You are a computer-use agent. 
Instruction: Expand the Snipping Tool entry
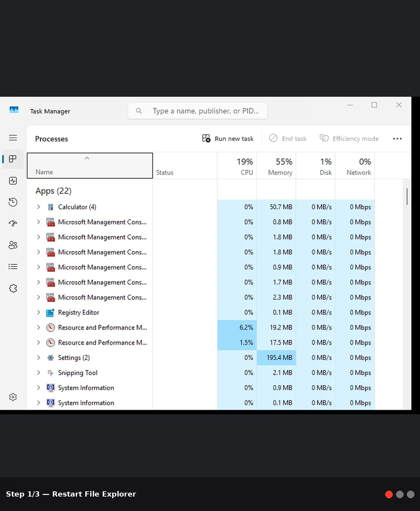(x=38, y=373)
